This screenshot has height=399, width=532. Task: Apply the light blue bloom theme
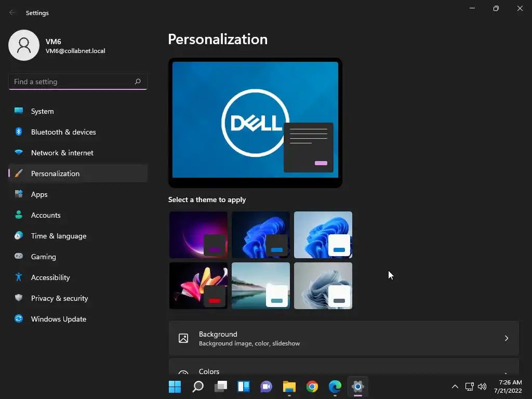coord(323,235)
